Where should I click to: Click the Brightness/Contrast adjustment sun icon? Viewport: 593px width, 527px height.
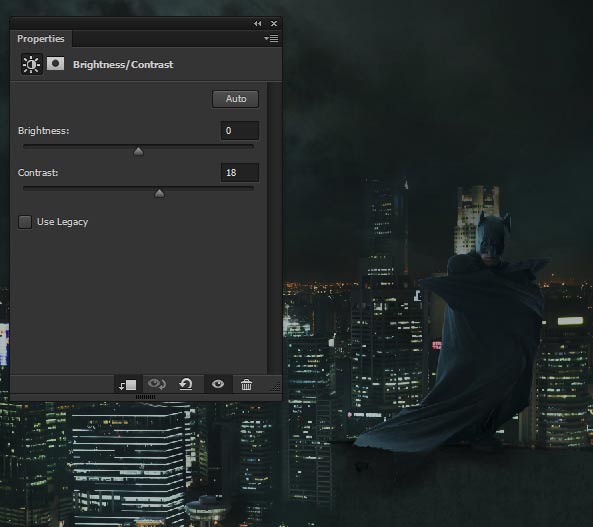31,64
